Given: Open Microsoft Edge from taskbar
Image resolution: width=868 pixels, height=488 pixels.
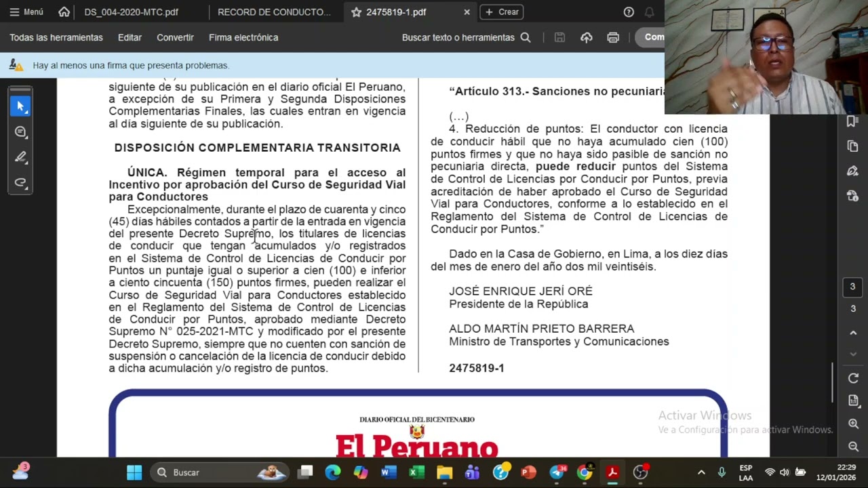Looking at the screenshot, I should 333,472.
